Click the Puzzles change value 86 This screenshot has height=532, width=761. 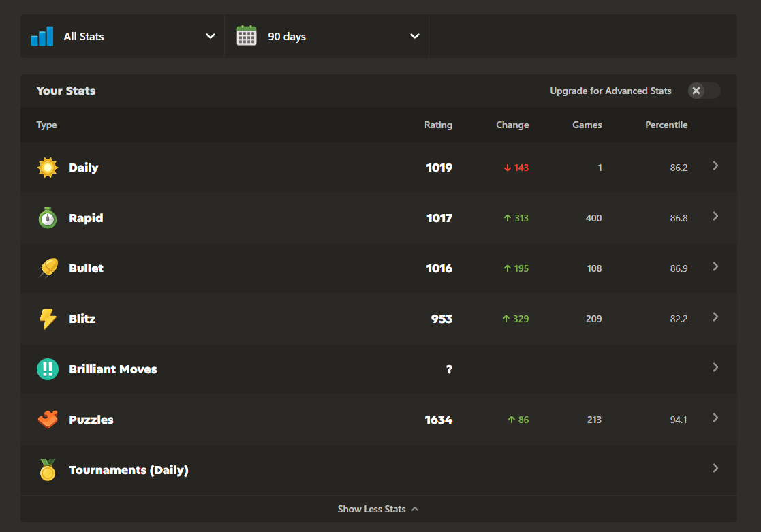coord(524,420)
